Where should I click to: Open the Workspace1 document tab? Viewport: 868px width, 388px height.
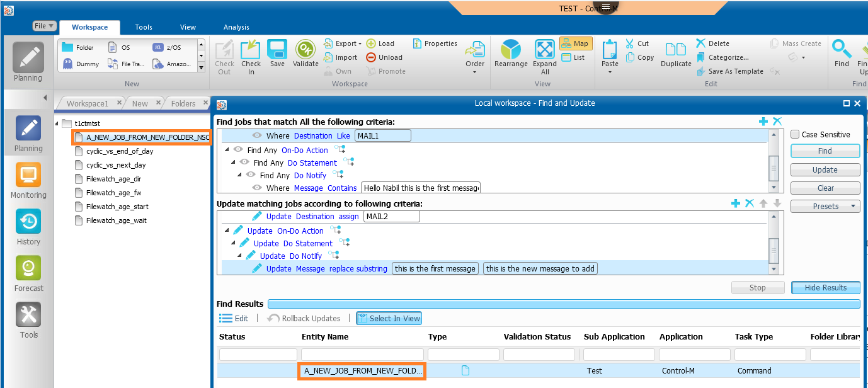88,103
